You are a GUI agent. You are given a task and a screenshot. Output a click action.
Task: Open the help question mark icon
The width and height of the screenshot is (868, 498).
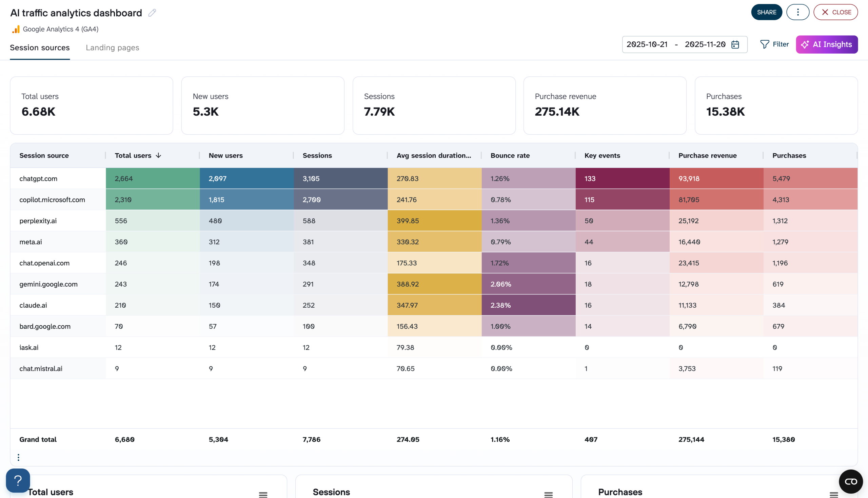17,480
